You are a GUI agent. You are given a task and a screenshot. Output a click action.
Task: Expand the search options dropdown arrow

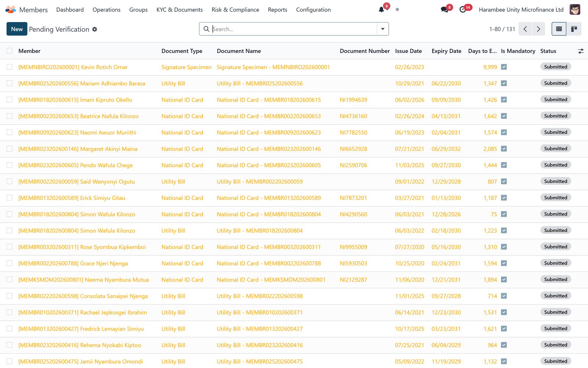[383, 29]
